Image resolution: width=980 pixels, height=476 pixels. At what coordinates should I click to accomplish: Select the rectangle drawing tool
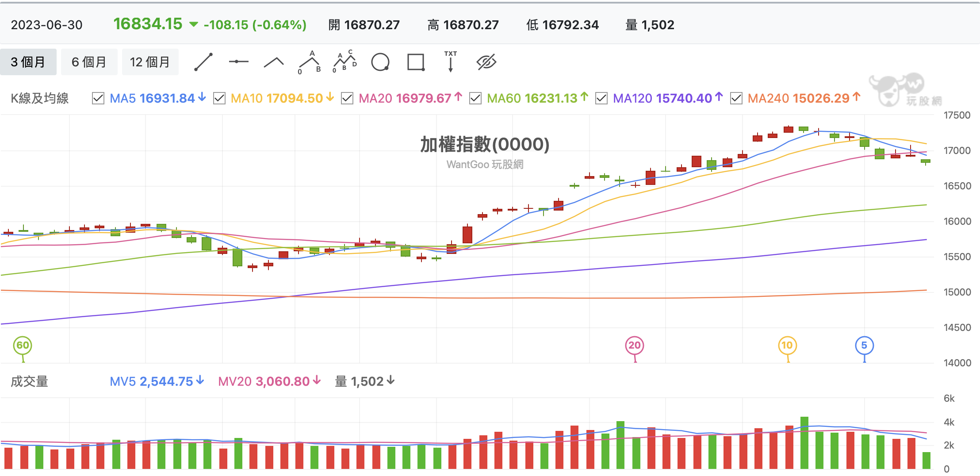[416, 62]
